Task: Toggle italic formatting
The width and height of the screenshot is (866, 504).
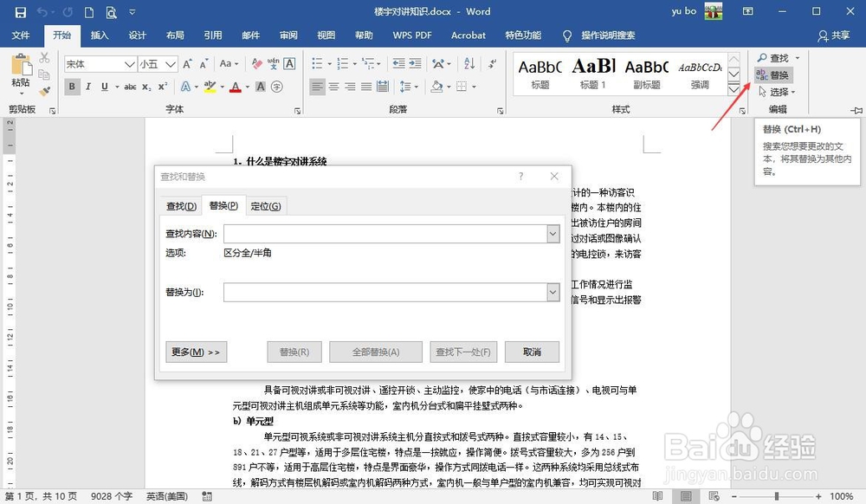Action: pos(88,85)
